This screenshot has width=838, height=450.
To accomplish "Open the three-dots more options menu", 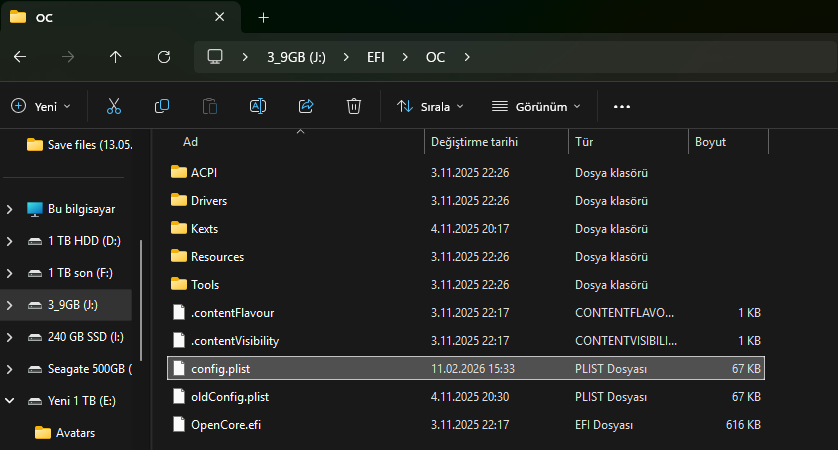I will (622, 106).
